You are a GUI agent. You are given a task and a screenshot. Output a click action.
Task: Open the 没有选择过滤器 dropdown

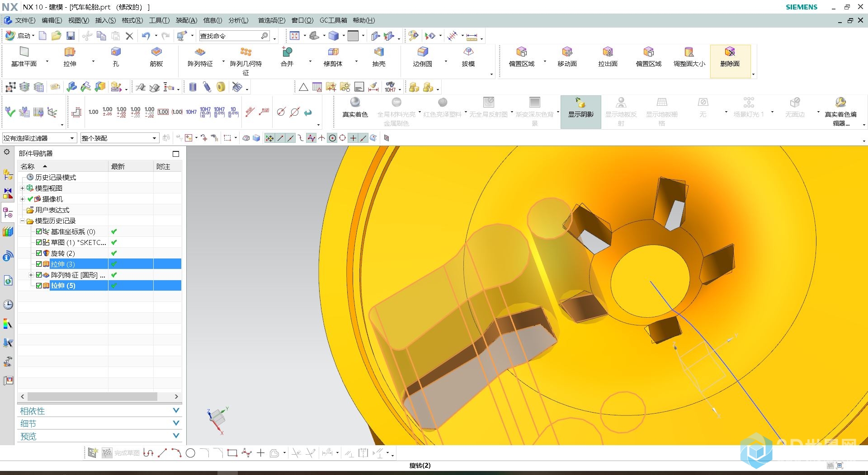(39, 138)
